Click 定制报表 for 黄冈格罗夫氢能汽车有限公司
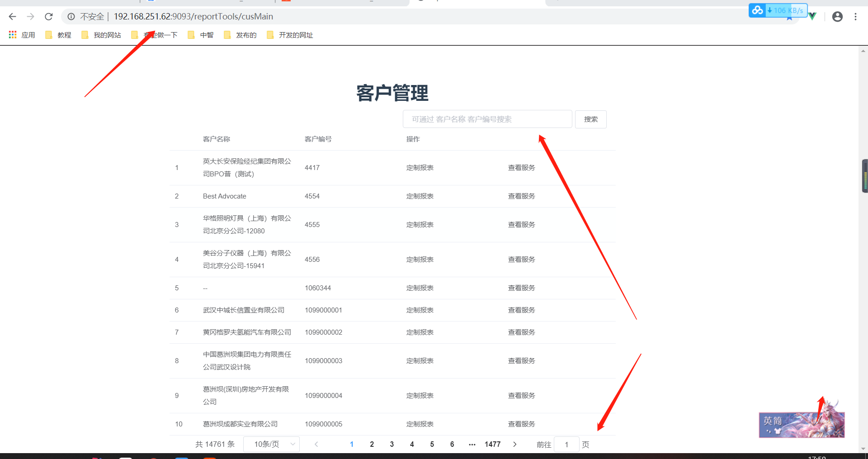 click(420, 332)
